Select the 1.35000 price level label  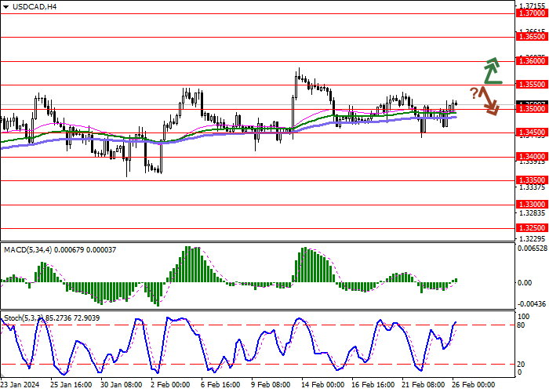(x=533, y=109)
